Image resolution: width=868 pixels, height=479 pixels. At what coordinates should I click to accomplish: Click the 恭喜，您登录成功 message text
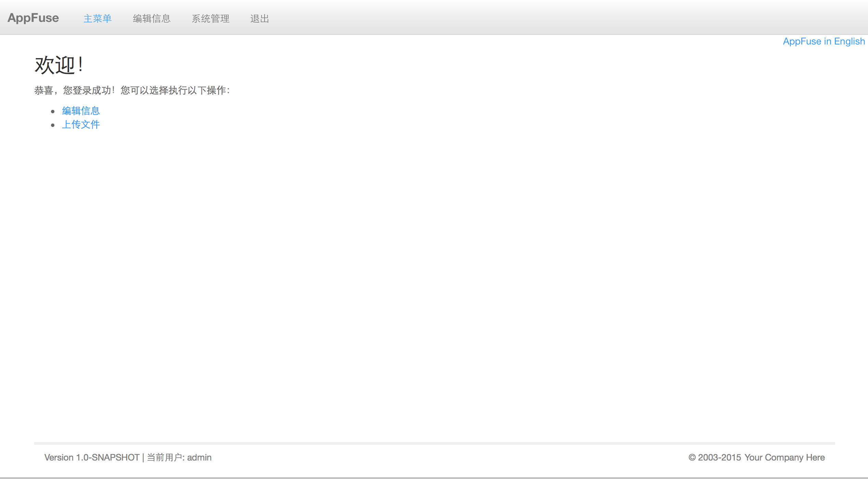(x=74, y=90)
